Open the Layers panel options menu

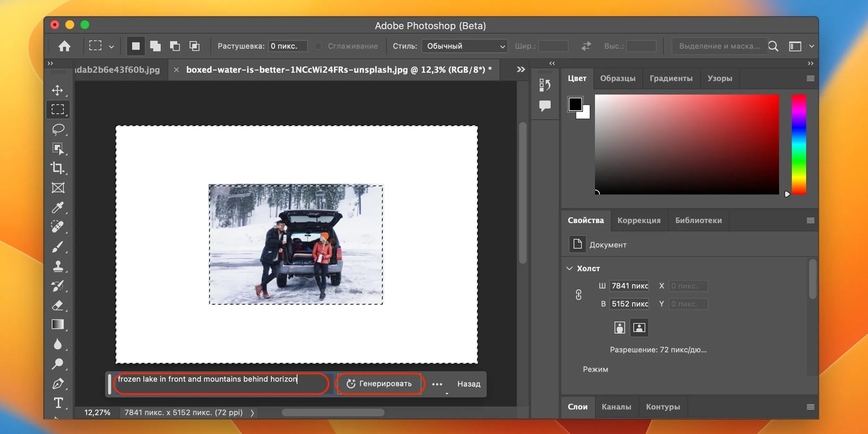point(810,407)
